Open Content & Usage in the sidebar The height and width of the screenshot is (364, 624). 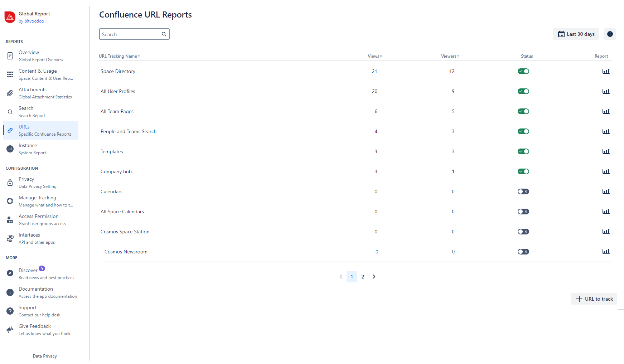pos(38,74)
